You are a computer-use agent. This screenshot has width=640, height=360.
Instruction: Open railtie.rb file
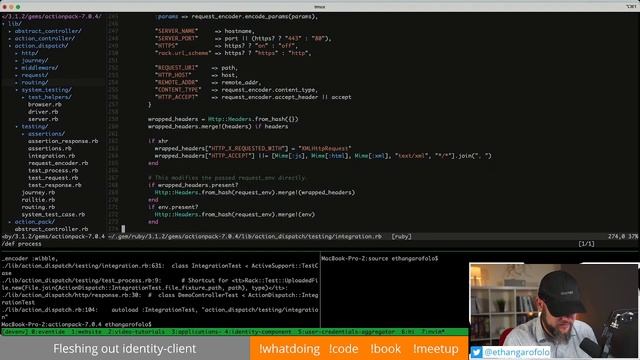point(38,200)
